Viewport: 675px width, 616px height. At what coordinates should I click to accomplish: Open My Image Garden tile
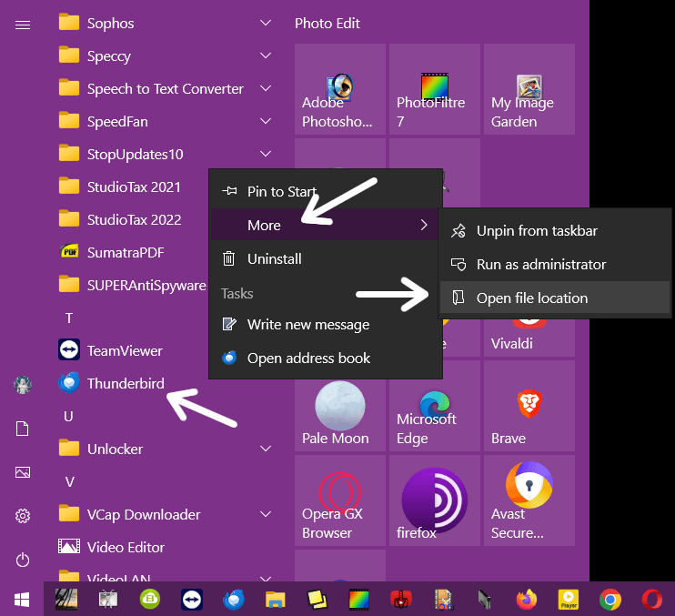pyautogui.click(x=529, y=89)
